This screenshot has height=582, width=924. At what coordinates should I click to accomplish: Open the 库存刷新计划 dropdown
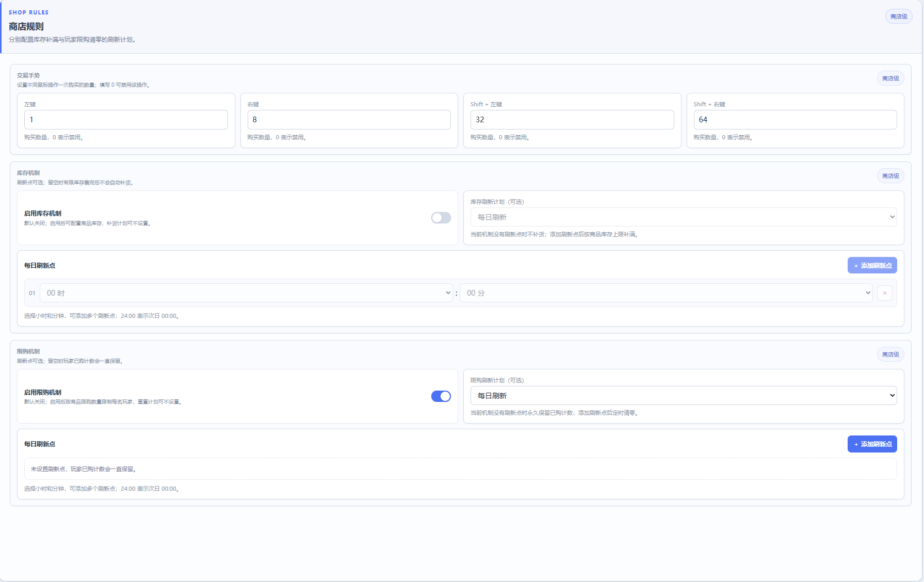coord(684,217)
